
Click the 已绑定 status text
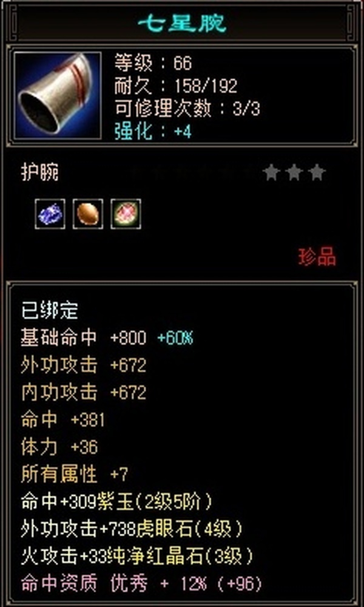point(50,311)
